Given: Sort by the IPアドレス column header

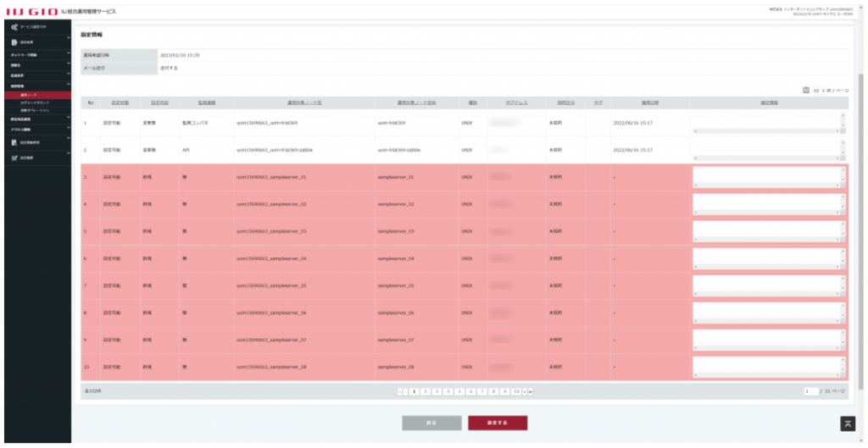Looking at the screenshot, I should click(517, 102).
